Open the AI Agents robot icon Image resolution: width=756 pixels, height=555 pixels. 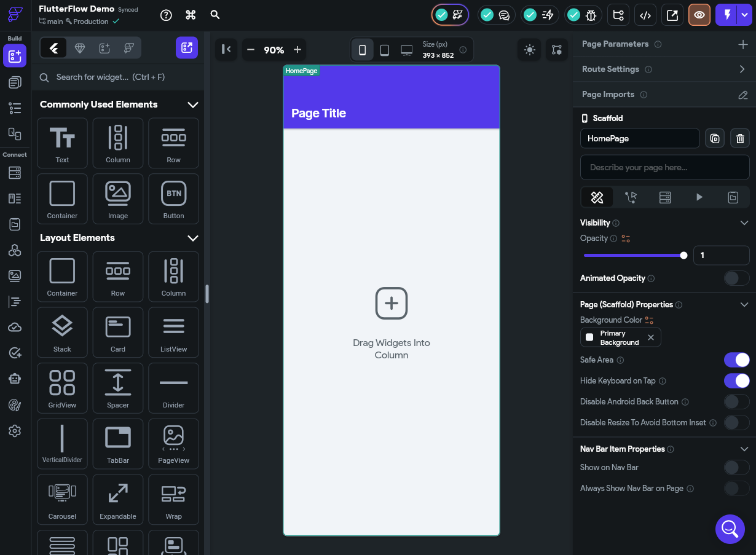[15, 379]
